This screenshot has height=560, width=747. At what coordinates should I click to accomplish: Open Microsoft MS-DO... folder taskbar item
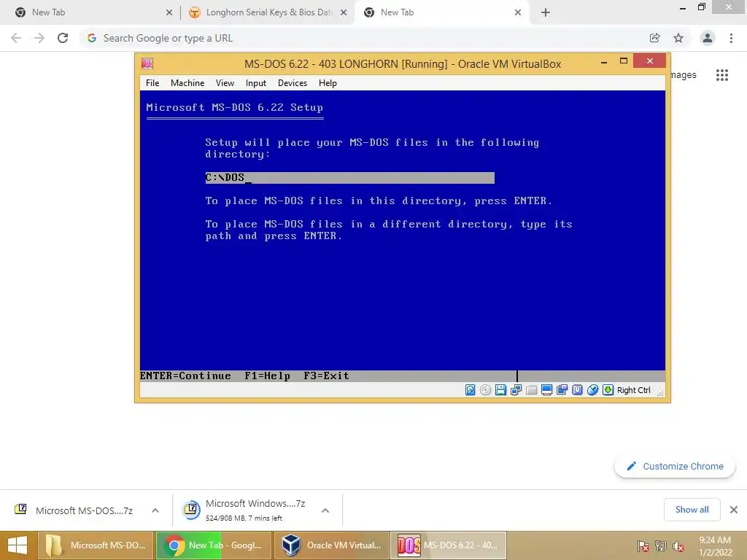click(96, 545)
